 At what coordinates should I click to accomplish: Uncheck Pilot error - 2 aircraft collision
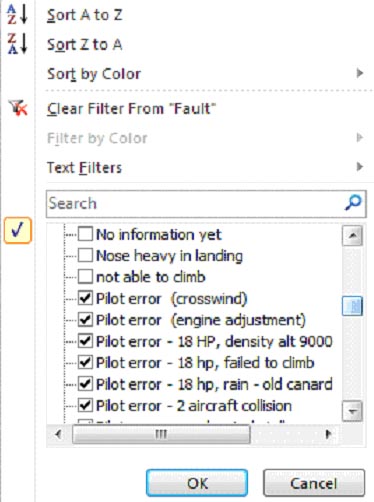(85, 405)
